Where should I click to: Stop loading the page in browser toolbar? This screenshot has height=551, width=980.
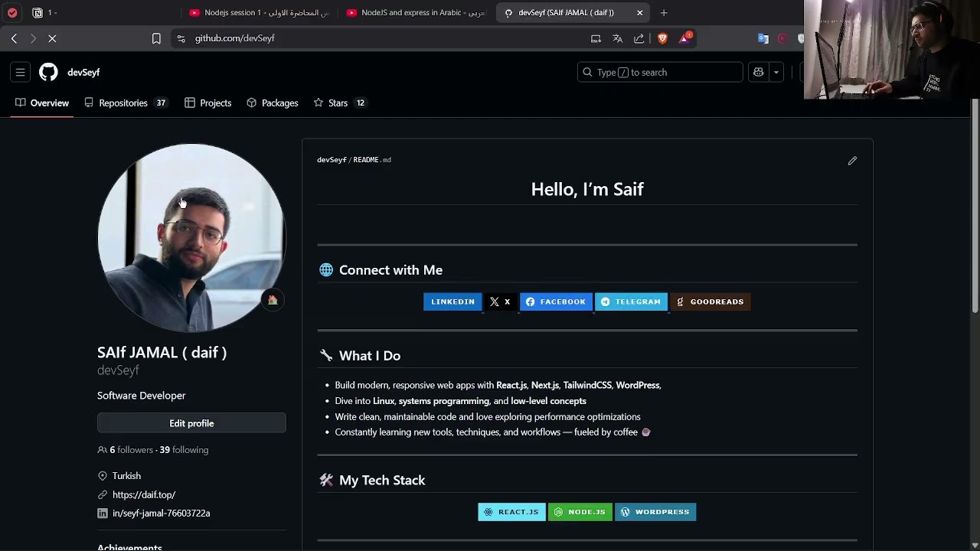[52, 38]
